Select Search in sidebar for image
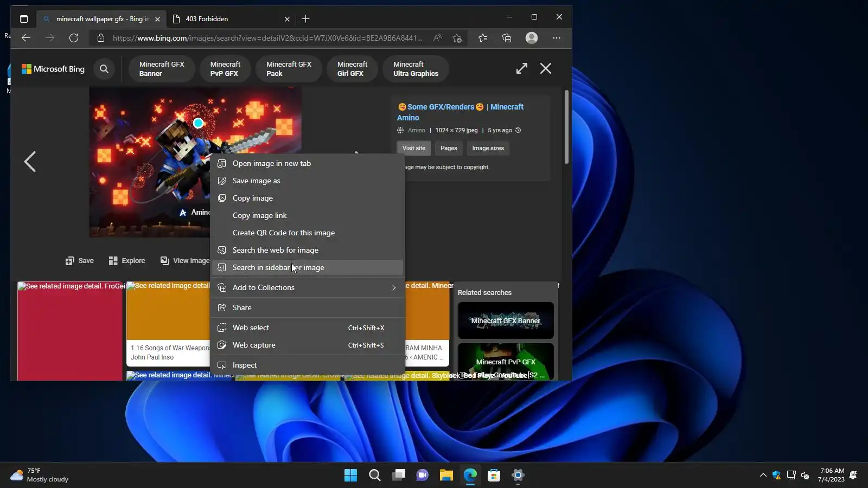Image resolution: width=868 pixels, height=488 pixels. point(308,267)
